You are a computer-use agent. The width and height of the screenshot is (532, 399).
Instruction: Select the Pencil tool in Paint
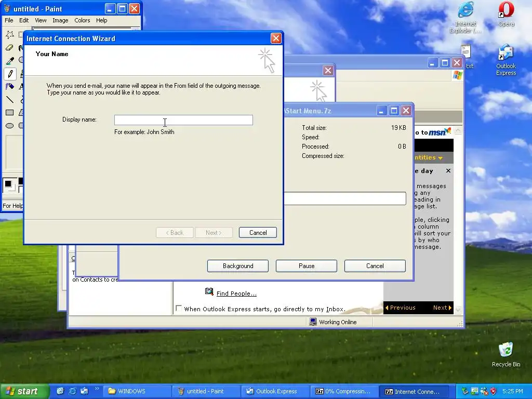click(x=9, y=73)
